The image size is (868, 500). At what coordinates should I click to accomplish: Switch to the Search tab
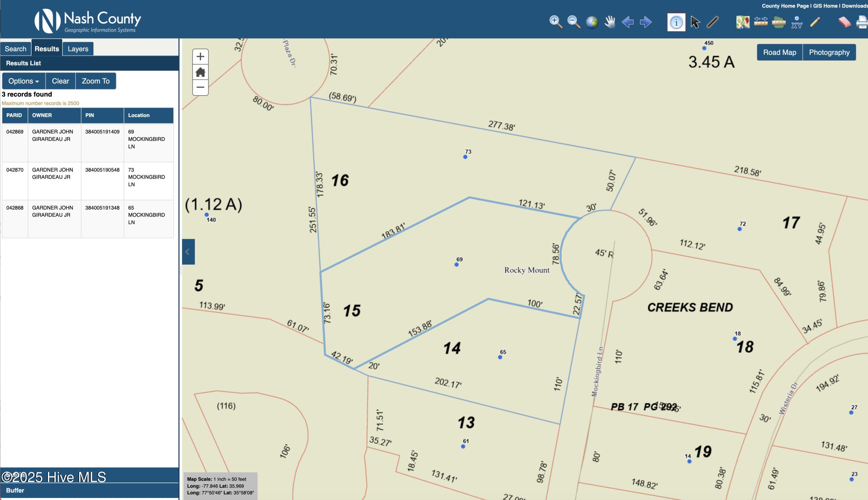[15, 49]
